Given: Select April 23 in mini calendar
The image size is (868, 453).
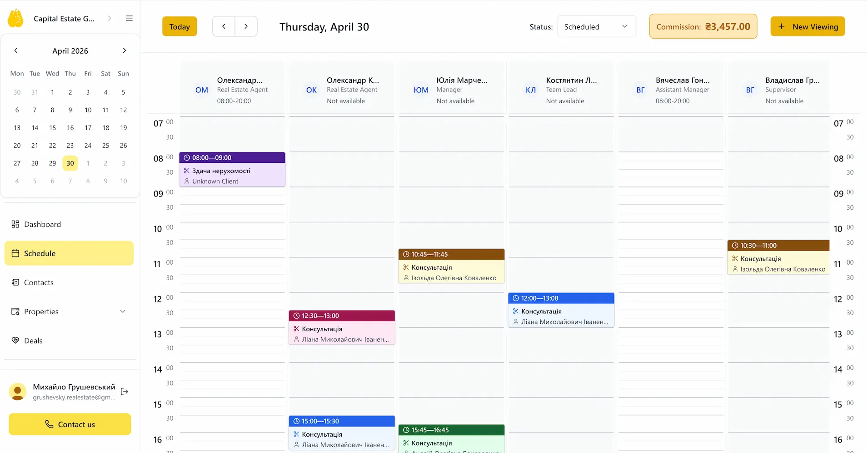Looking at the screenshot, I should (70, 146).
